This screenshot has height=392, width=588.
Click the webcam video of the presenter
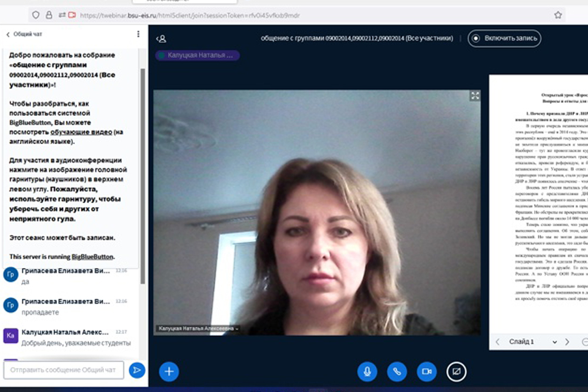coord(317,212)
